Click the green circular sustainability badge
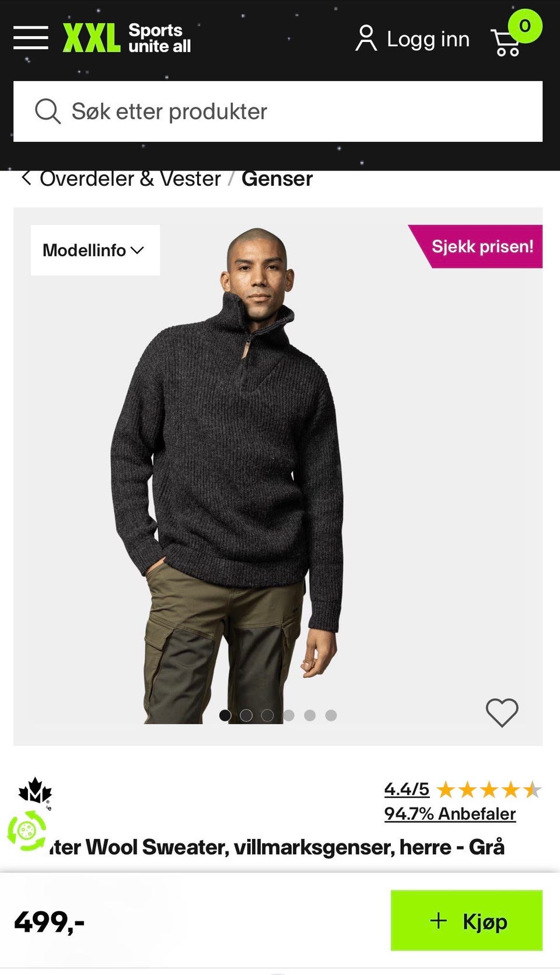 (26, 830)
